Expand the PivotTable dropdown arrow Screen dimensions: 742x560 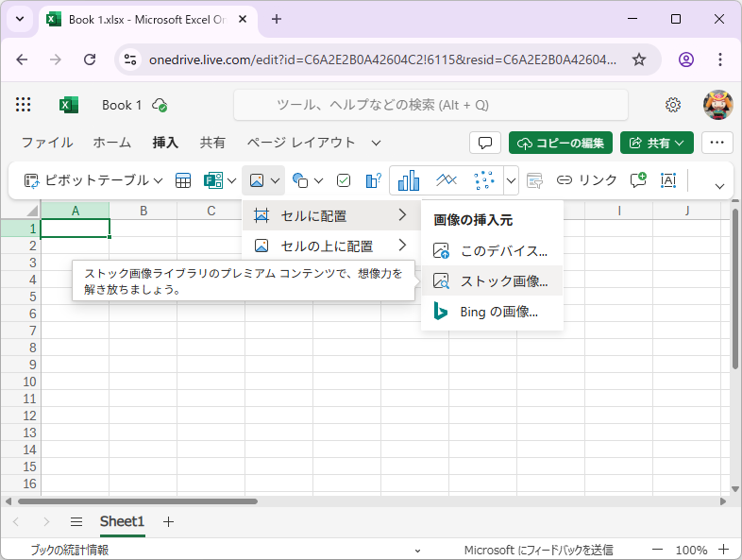[x=158, y=180]
